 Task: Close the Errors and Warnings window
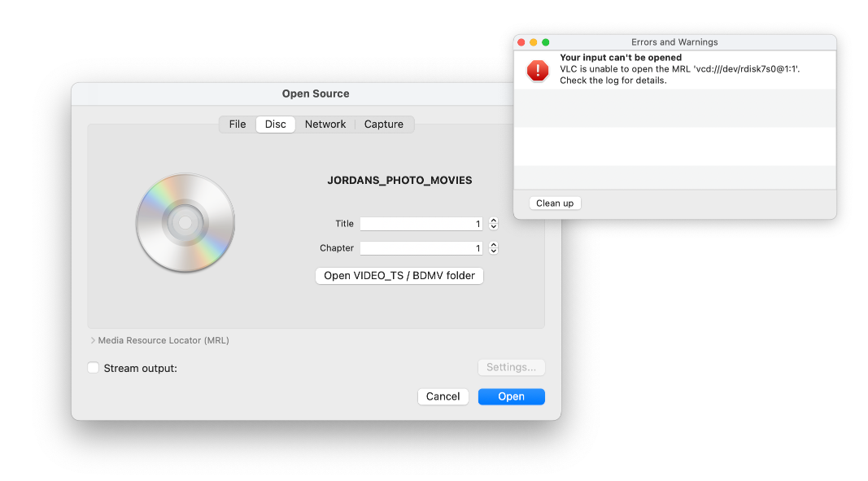[521, 42]
